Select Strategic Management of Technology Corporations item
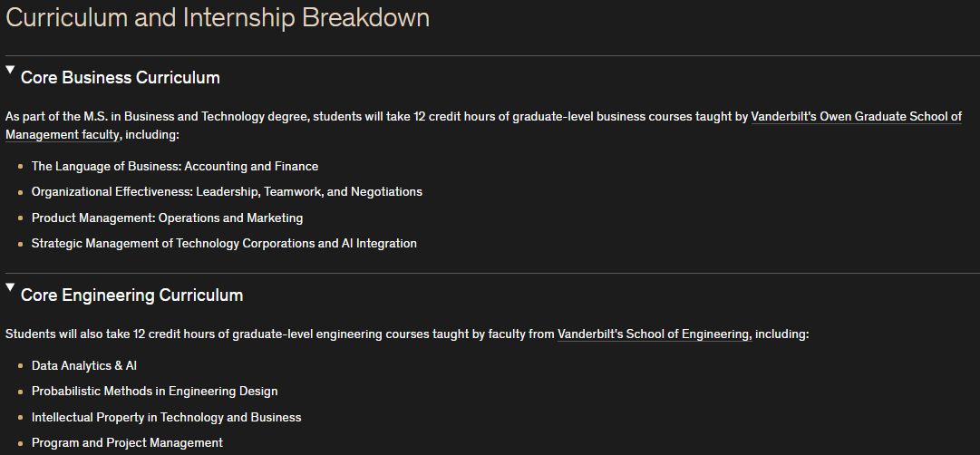Image resolution: width=980 pixels, height=455 pixels. (x=224, y=244)
